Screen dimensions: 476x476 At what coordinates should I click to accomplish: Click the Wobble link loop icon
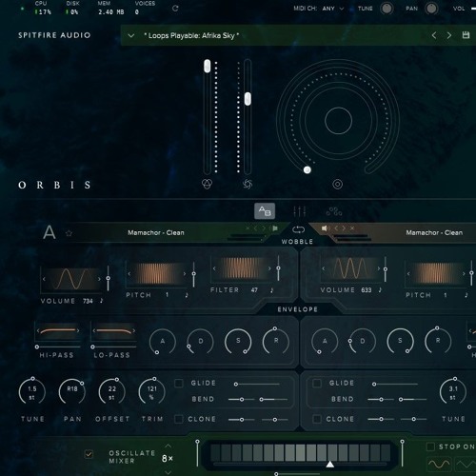click(x=298, y=229)
